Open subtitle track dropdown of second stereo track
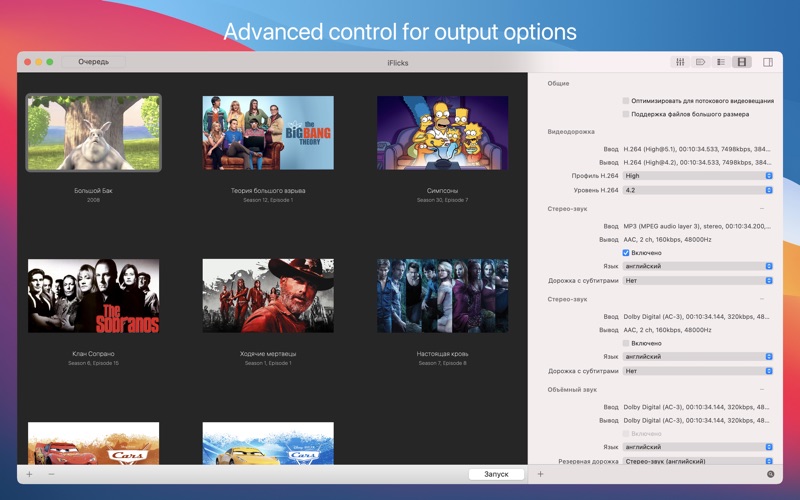 click(697, 371)
